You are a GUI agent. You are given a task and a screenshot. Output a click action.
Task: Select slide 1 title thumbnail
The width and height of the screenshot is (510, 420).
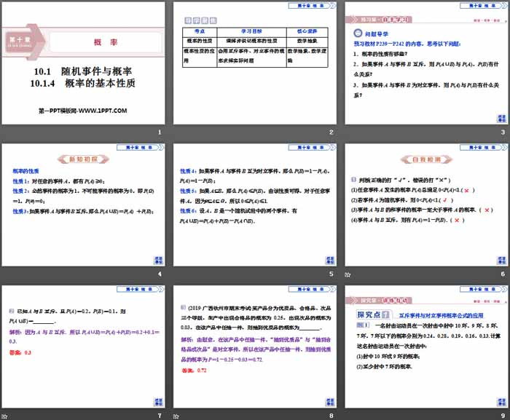coord(83,63)
